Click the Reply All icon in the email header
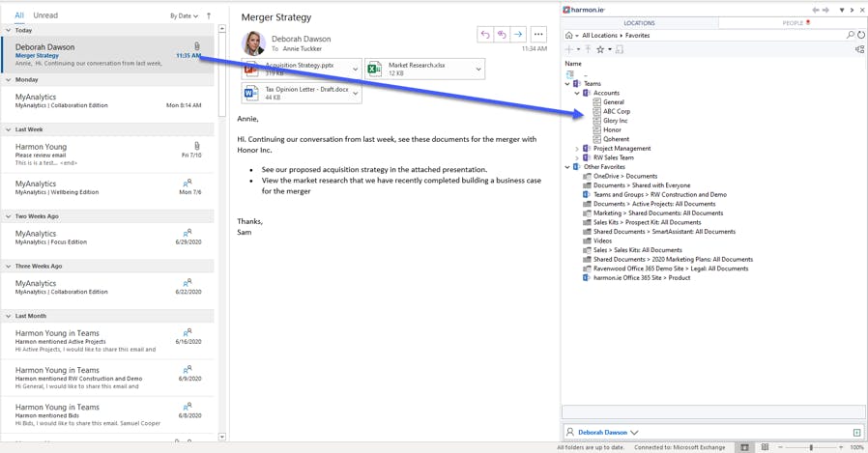Screen dimensions: 868x453 click(502, 35)
